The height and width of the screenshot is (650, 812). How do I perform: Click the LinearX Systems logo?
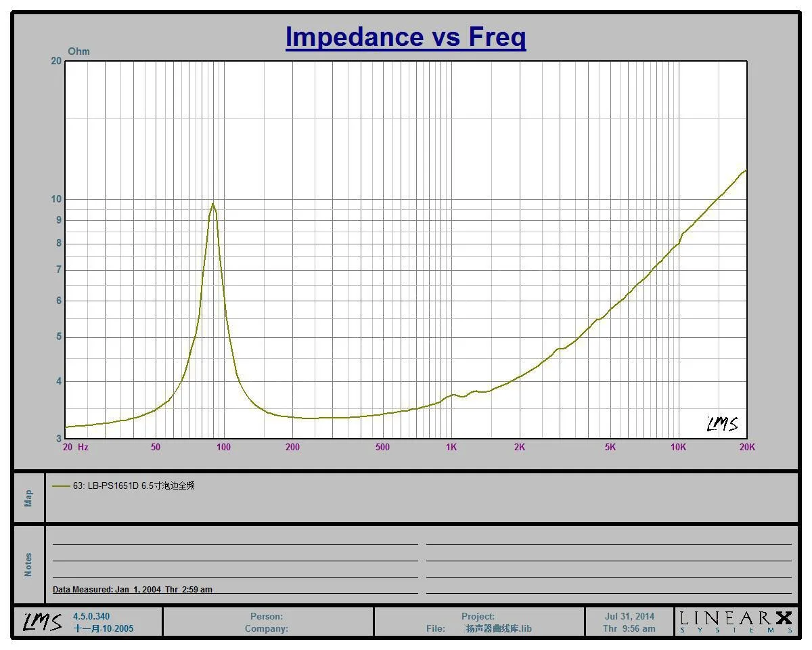pyautogui.click(x=736, y=622)
